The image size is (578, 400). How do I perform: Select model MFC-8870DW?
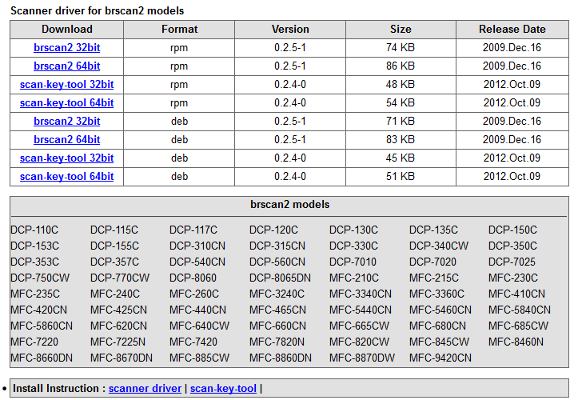[x=362, y=358]
